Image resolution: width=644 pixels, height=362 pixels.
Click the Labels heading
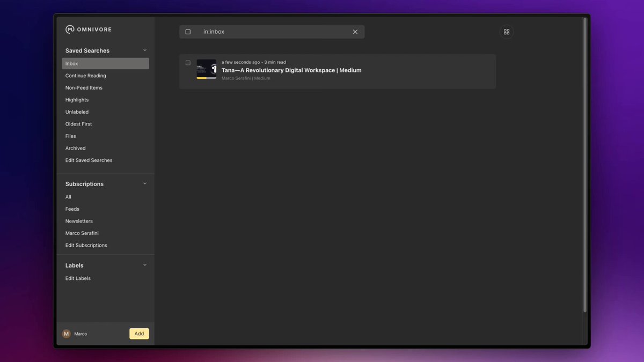point(75,265)
